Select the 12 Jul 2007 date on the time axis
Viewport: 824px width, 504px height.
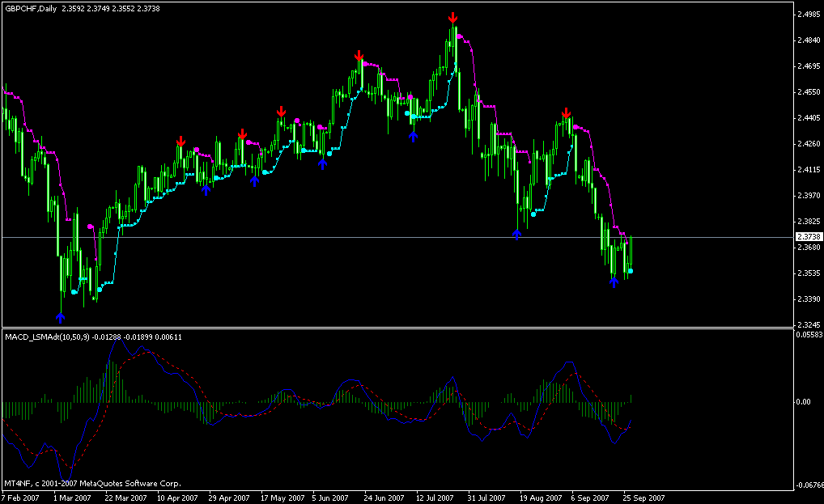(433, 498)
